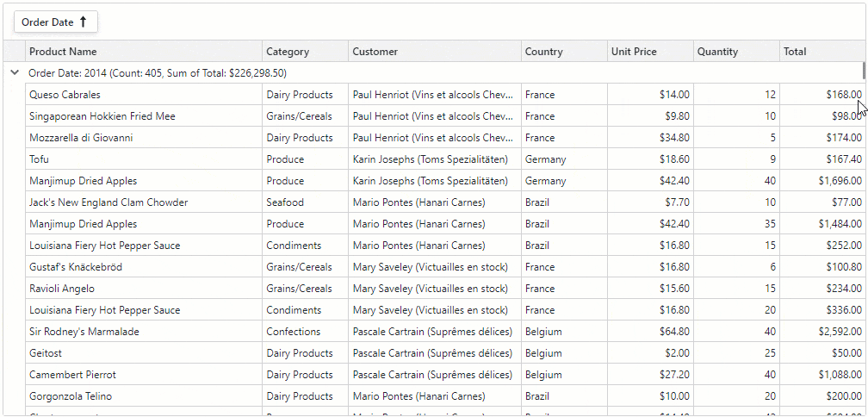The image size is (868, 417).
Task: Select the Camembert Pierrot row
Action: point(72,375)
